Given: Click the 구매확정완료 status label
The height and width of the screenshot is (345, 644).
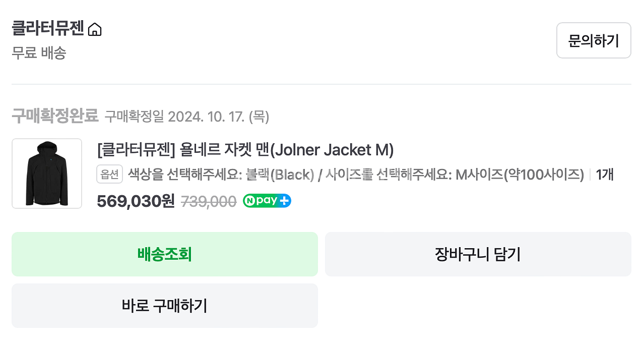Looking at the screenshot, I should 55,117.
